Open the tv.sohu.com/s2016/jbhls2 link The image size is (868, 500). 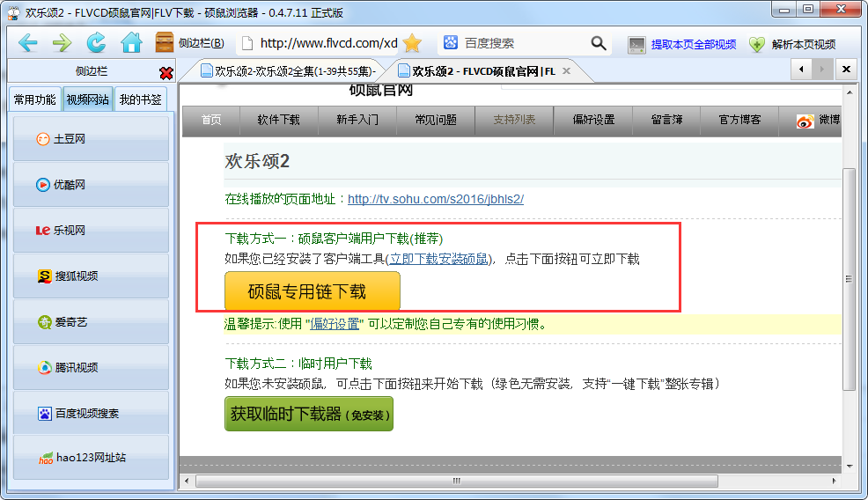(436, 199)
